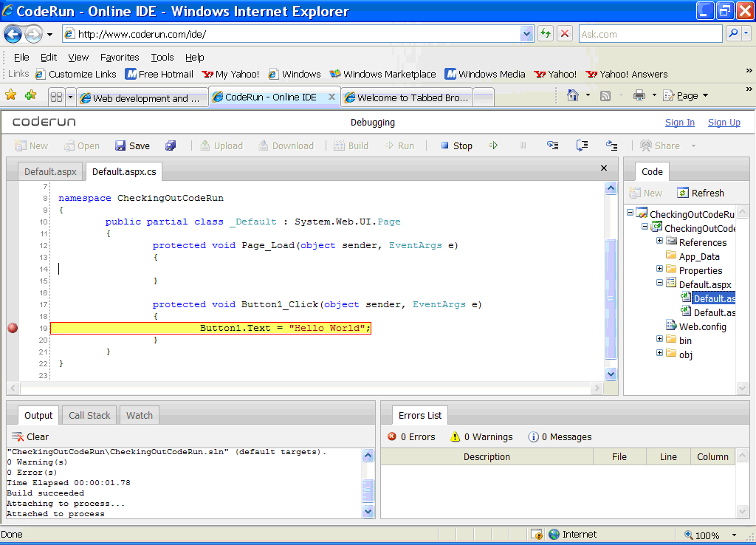
Task: Expand the bin folder
Action: tap(659, 338)
